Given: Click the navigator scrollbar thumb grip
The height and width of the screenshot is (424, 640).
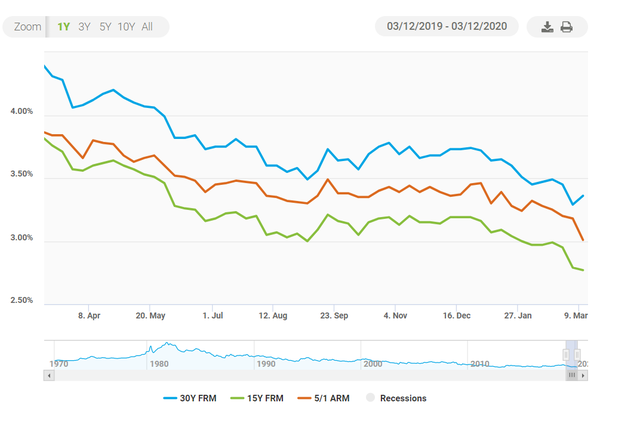Looking at the screenshot, I should (x=571, y=375).
